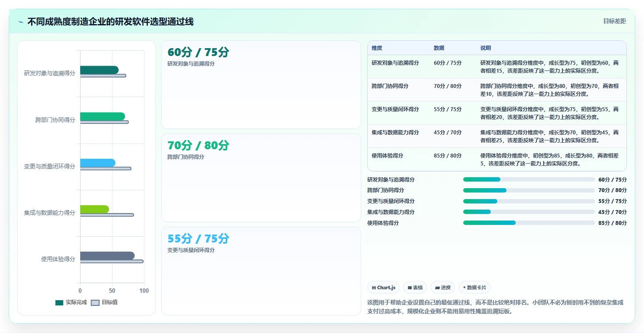Select the 数据卡片 chip

pyautogui.click(x=475, y=287)
